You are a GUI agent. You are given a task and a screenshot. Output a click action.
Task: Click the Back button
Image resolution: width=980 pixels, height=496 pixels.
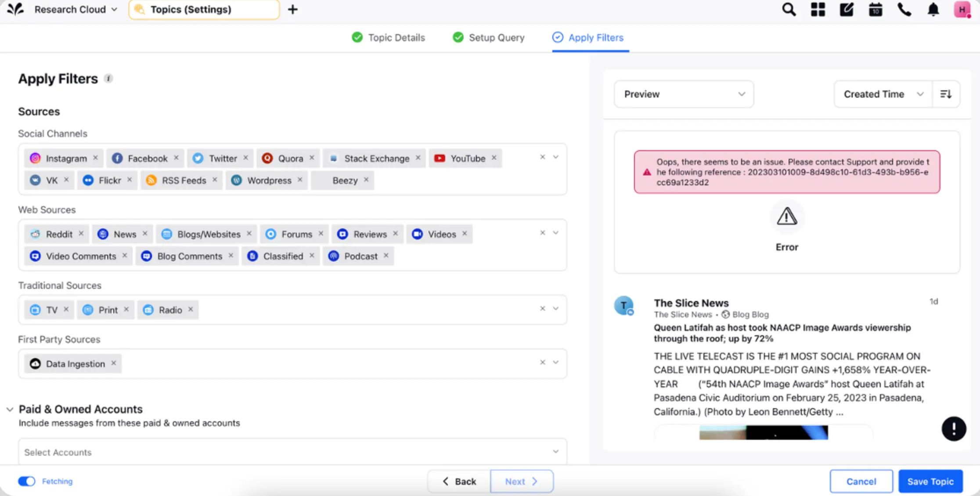[459, 482]
